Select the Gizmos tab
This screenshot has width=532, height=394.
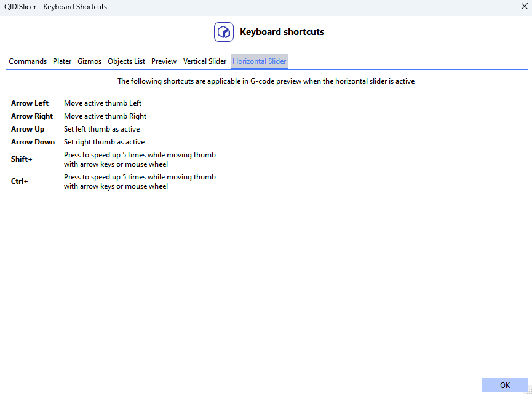tap(90, 61)
